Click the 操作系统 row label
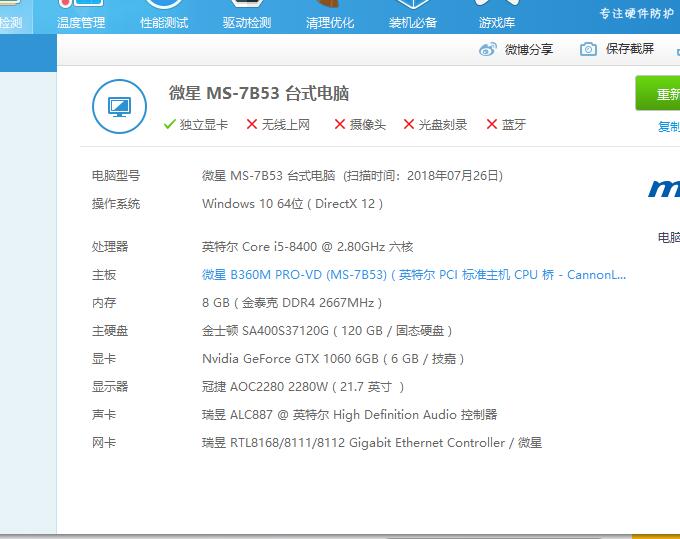The image size is (680, 539). [116, 203]
